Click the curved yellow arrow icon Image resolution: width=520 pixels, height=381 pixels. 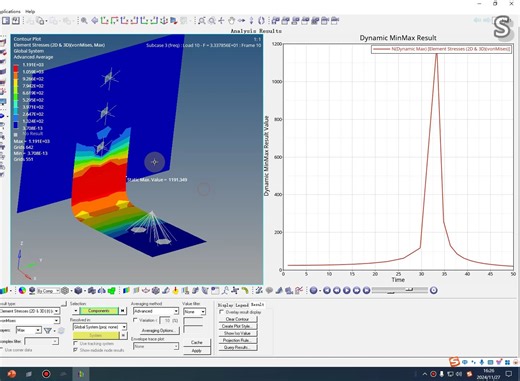245,291
